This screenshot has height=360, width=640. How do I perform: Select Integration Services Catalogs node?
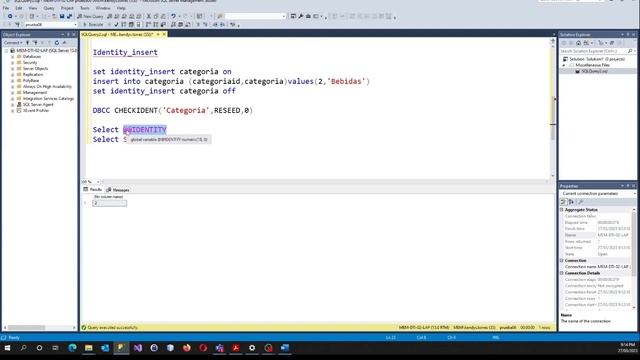tap(48, 98)
